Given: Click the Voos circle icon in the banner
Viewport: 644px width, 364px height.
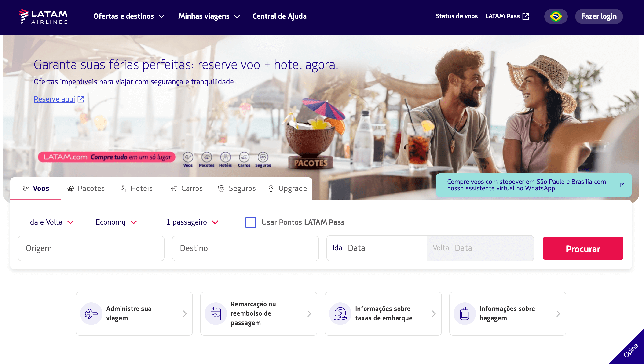Looking at the screenshot, I should click(188, 157).
